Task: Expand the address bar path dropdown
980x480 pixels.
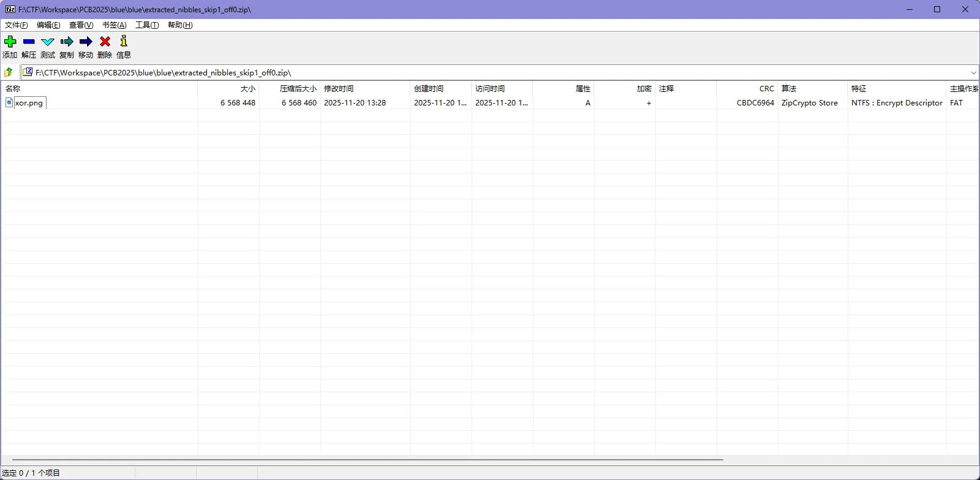Action: coord(973,72)
